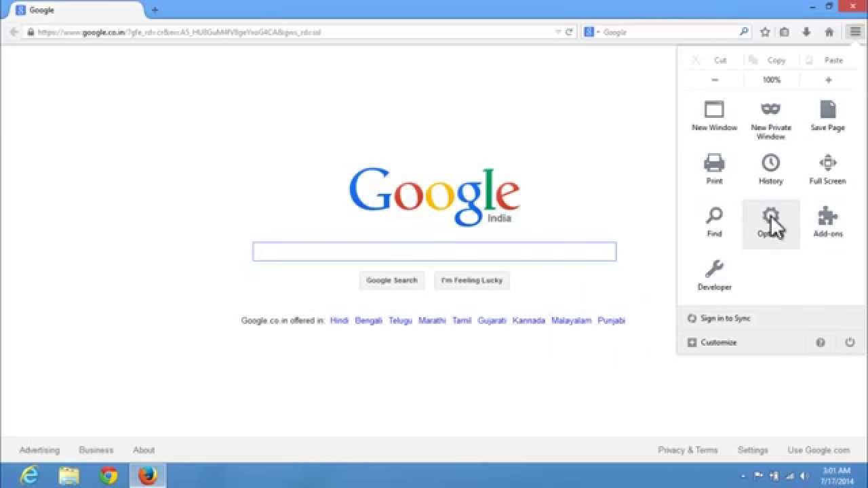Image resolution: width=868 pixels, height=488 pixels.
Task: Switch Google to Punjabi
Action: (611, 321)
